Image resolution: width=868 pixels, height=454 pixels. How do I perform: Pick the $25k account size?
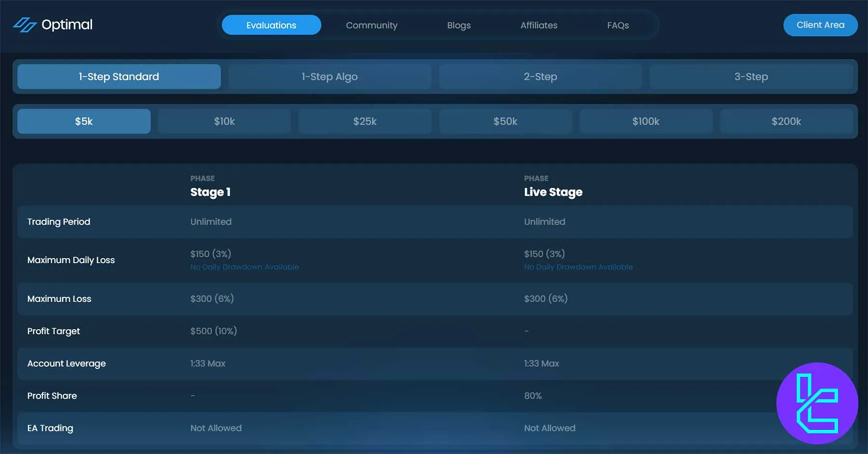[365, 121]
